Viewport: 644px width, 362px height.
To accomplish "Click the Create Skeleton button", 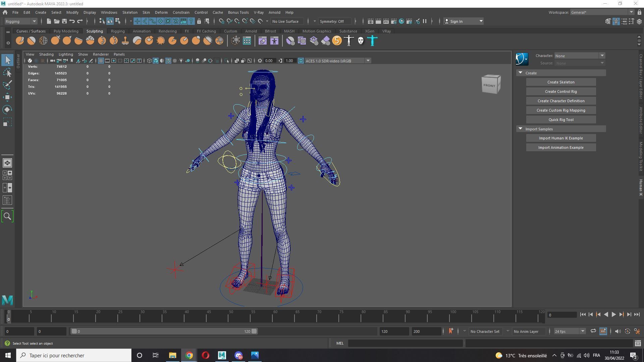I will pyautogui.click(x=561, y=82).
